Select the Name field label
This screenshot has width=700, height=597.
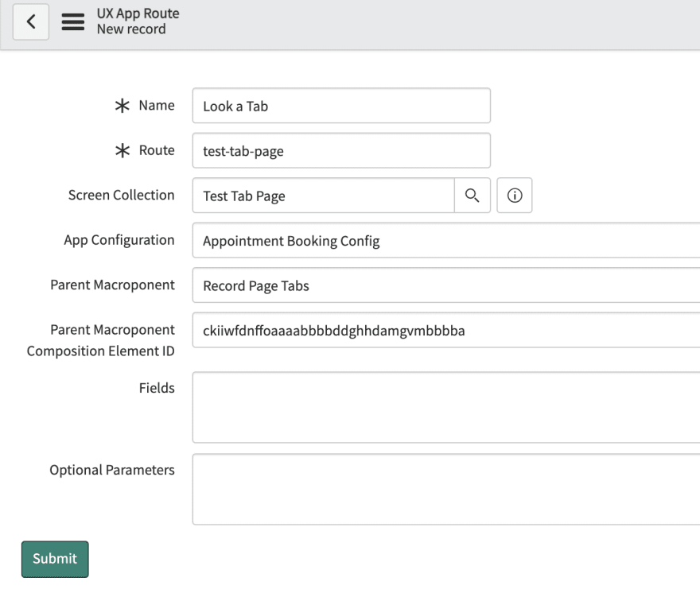pyautogui.click(x=157, y=105)
